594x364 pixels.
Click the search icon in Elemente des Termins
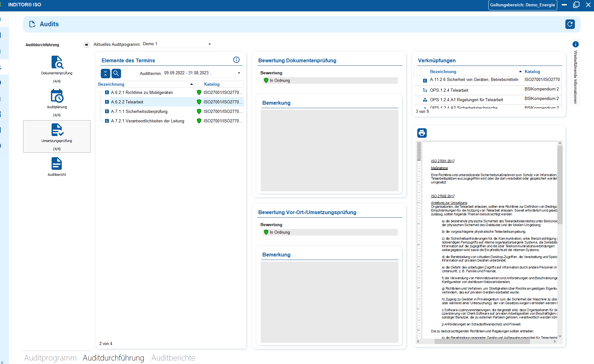tap(116, 73)
